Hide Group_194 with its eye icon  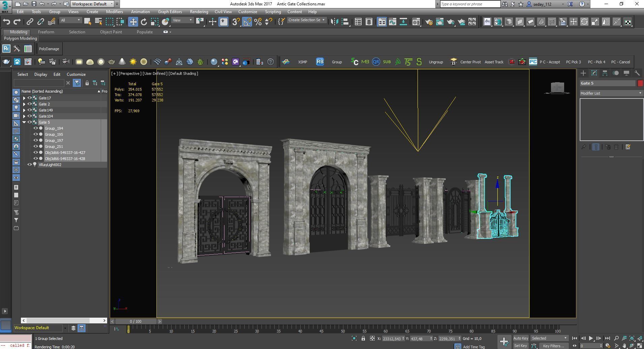(35, 128)
